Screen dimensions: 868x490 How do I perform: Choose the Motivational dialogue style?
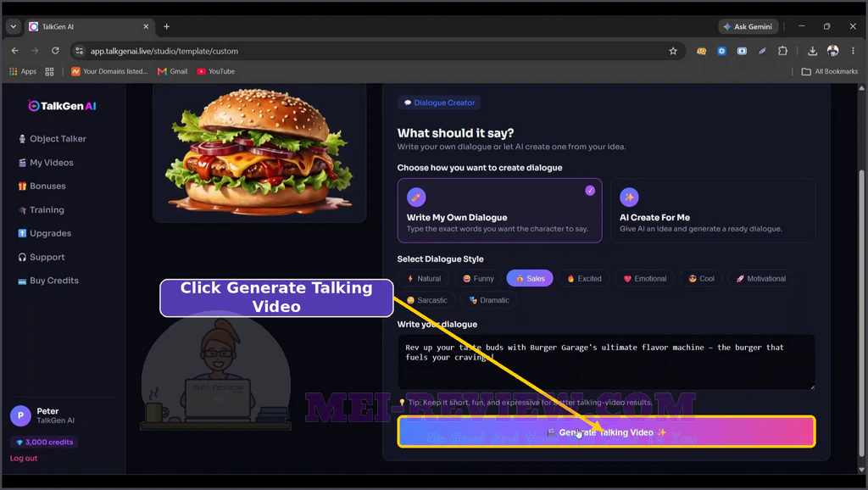coord(760,279)
